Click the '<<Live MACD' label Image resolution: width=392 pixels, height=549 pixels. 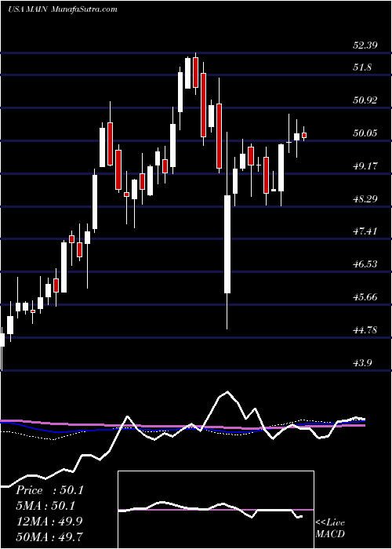pos(330,529)
